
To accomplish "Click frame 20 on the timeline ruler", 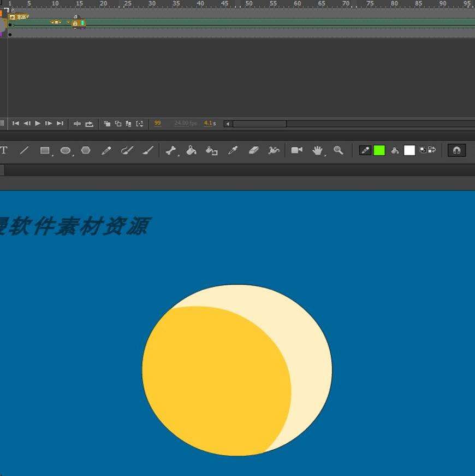I will [x=103, y=4].
